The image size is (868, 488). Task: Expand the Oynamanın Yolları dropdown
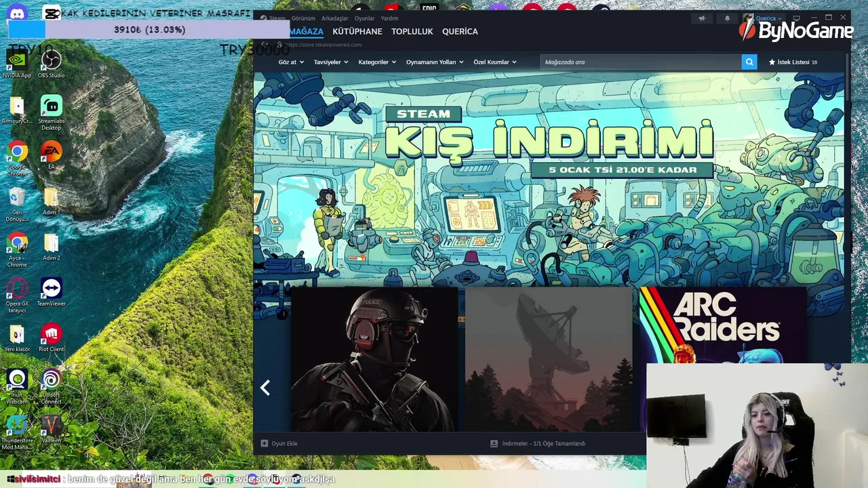pyautogui.click(x=435, y=62)
